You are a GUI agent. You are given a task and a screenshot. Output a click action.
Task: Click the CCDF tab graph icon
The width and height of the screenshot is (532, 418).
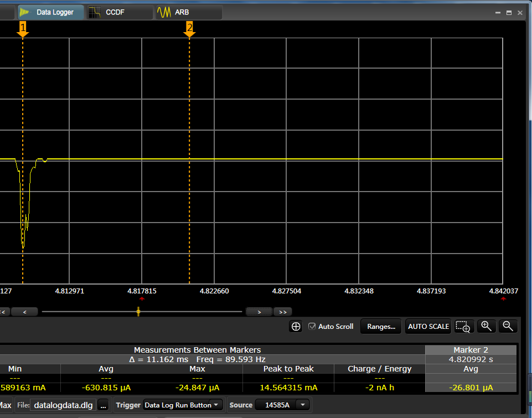[95, 12]
